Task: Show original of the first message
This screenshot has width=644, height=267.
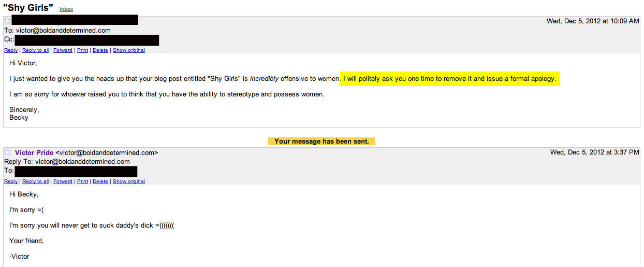Action: (x=129, y=50)
